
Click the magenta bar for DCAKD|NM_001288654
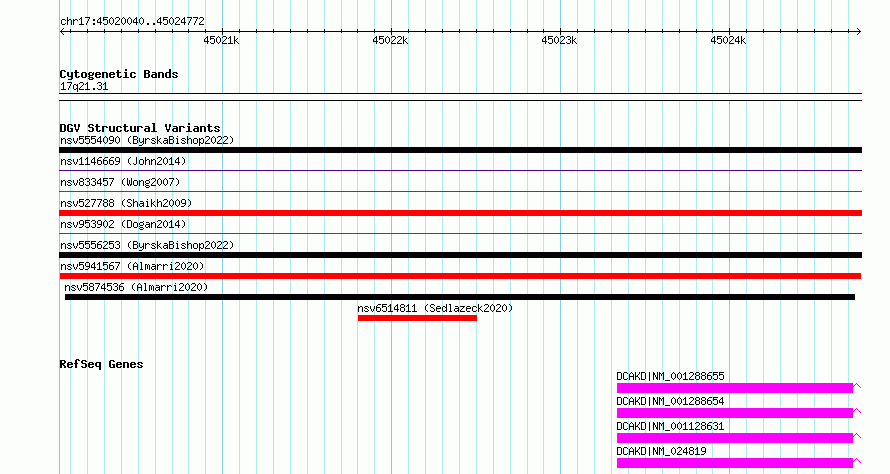coord(734,413)
